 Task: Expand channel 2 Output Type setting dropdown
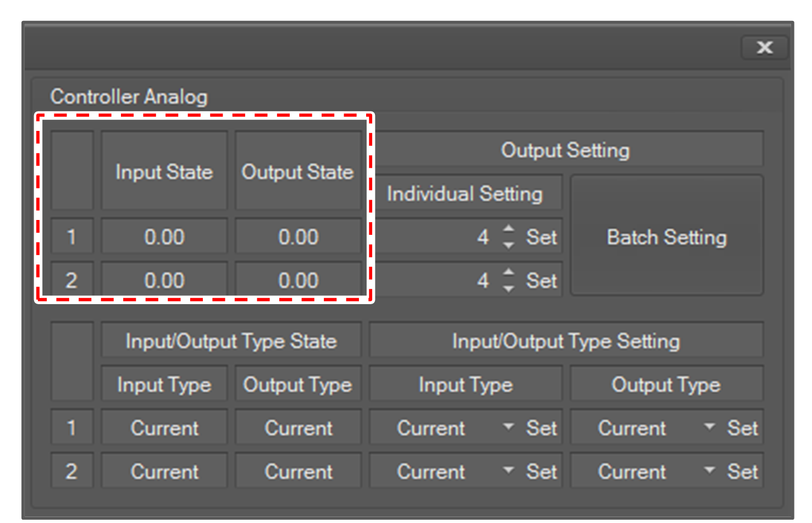coord(710,470)
